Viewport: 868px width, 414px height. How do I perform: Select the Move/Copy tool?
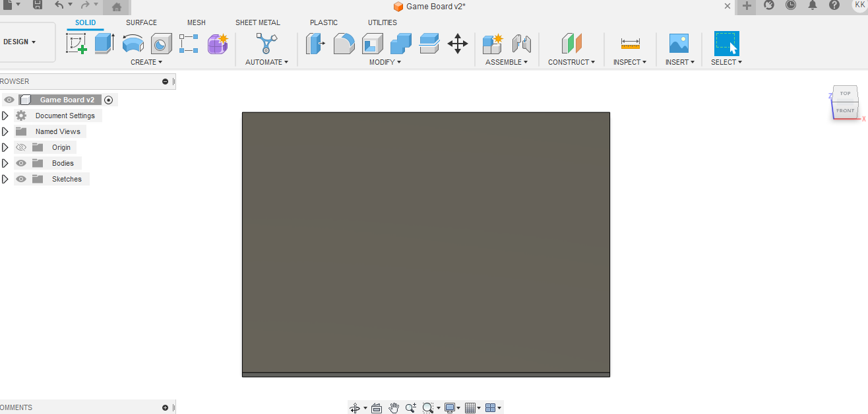(x=458, y=44)
